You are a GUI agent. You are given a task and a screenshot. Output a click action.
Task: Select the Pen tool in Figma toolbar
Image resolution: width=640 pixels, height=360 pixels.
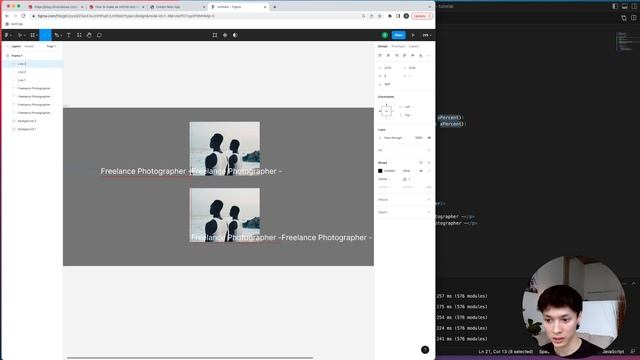tap(57, 35)
